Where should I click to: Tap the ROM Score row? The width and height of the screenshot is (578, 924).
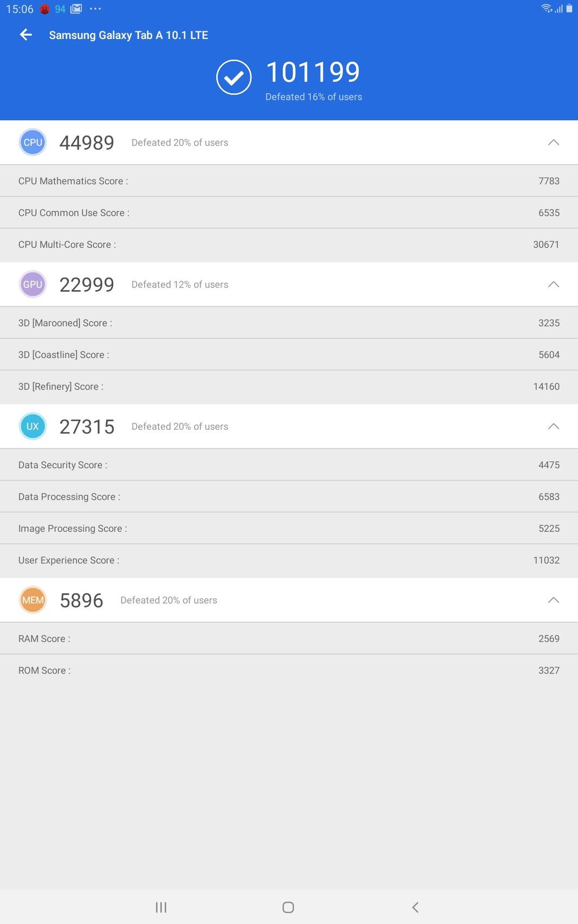pos(289,670)
